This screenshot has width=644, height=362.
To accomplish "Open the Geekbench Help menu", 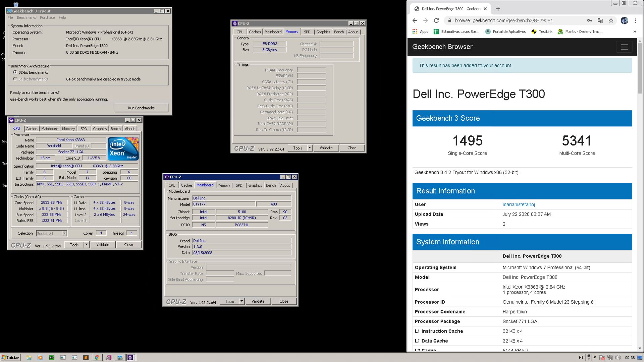I will [62, 17].
